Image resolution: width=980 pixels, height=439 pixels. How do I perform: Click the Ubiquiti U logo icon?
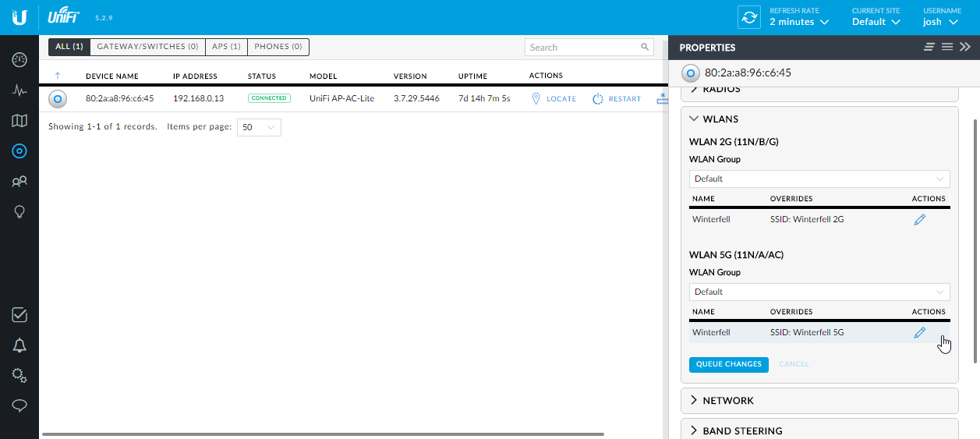click(19, 17)
